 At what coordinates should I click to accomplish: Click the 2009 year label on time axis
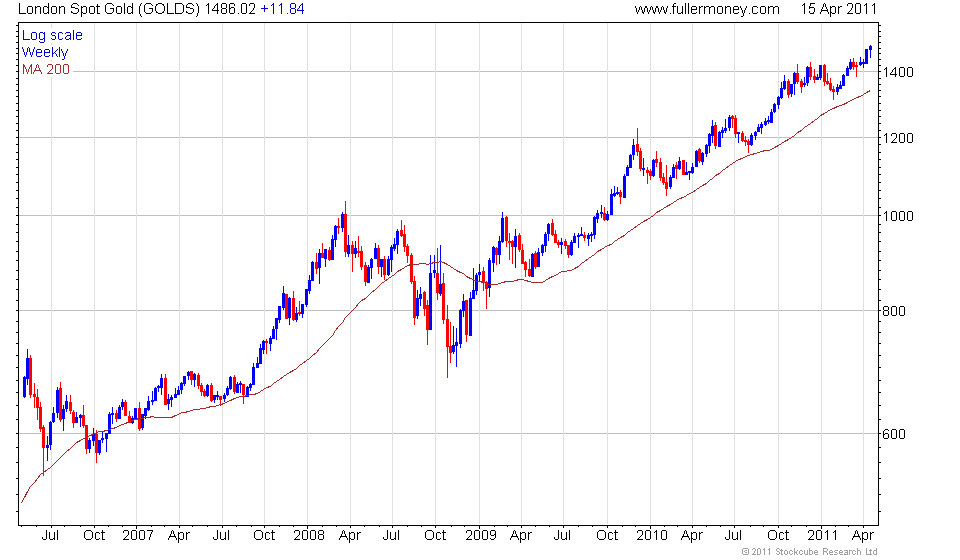click(480, 536)
